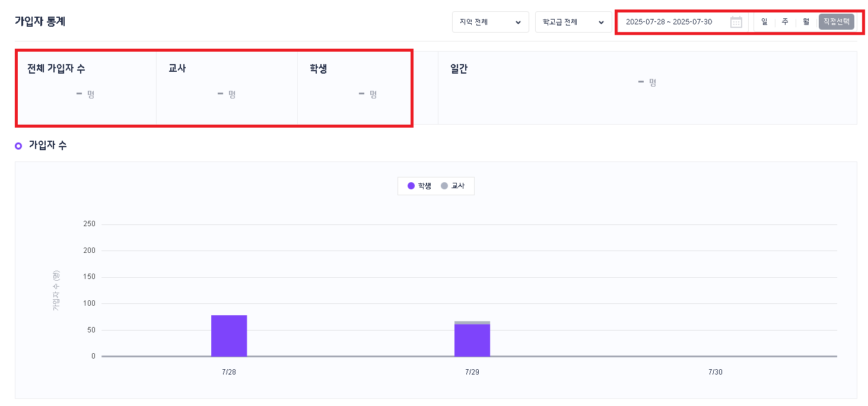The image size is (868, 406).
Task: Click the 일간 summary card
Action: (x=647, y=88)
